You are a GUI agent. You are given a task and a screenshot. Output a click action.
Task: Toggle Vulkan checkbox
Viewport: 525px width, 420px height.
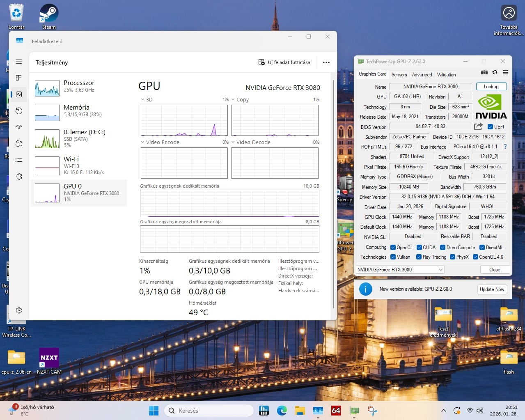393,257
